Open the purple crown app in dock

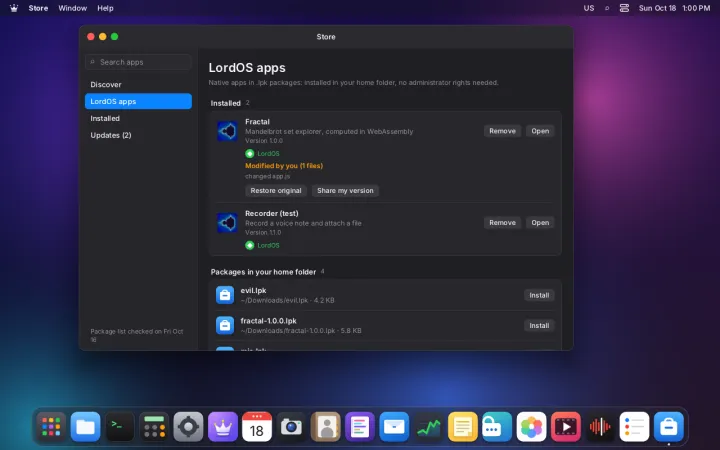tap(223, 427)
